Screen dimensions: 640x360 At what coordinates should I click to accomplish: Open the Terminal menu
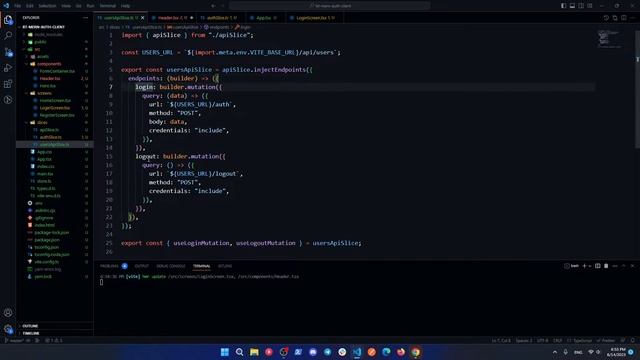[108, 6]
